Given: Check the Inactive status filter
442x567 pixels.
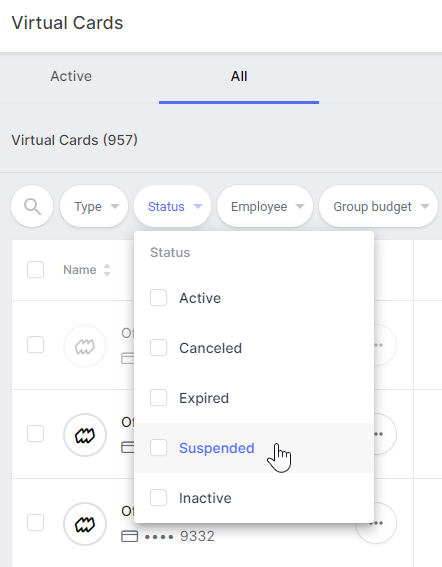Looking at the screenshot, I should tap(158, 498).
